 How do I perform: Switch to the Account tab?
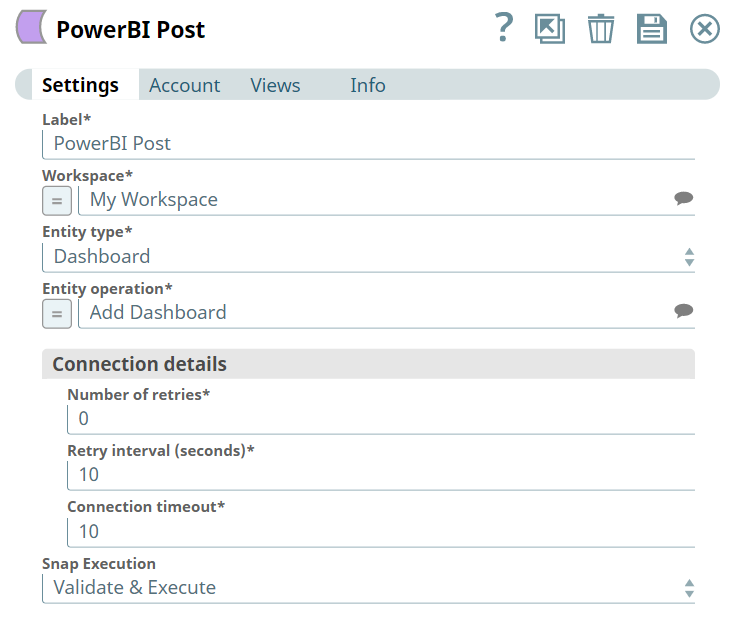(184, 85)
